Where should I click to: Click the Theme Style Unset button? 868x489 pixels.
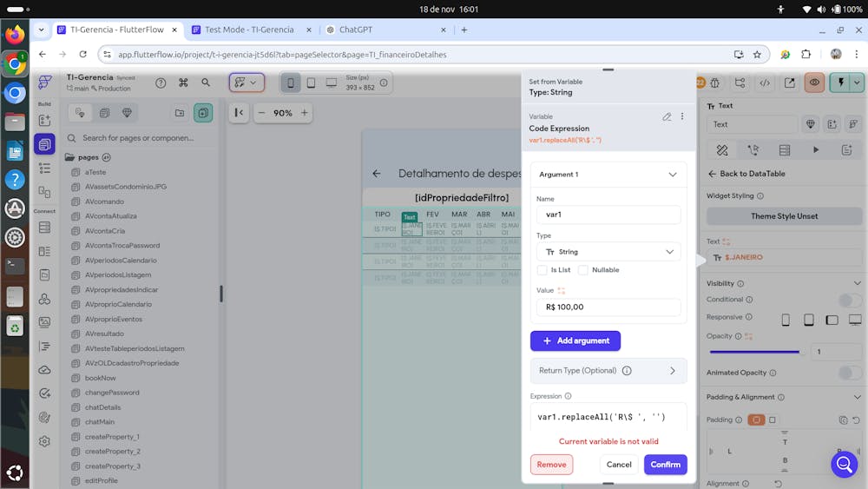click(784, 216)
